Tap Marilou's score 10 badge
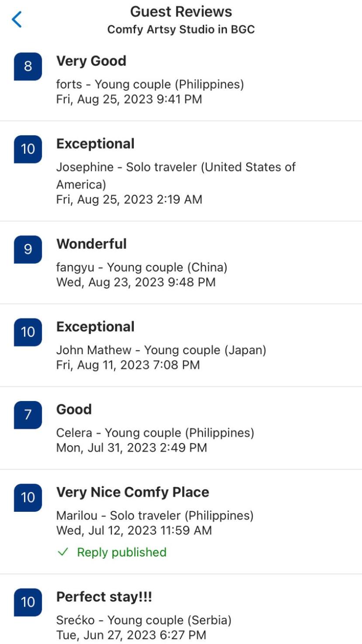 [28, 498]
